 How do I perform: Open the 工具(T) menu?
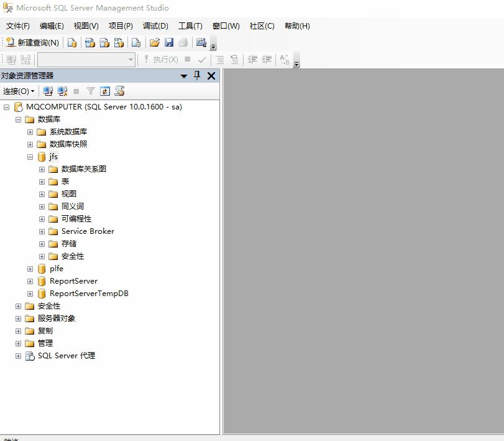coord(190,26)
